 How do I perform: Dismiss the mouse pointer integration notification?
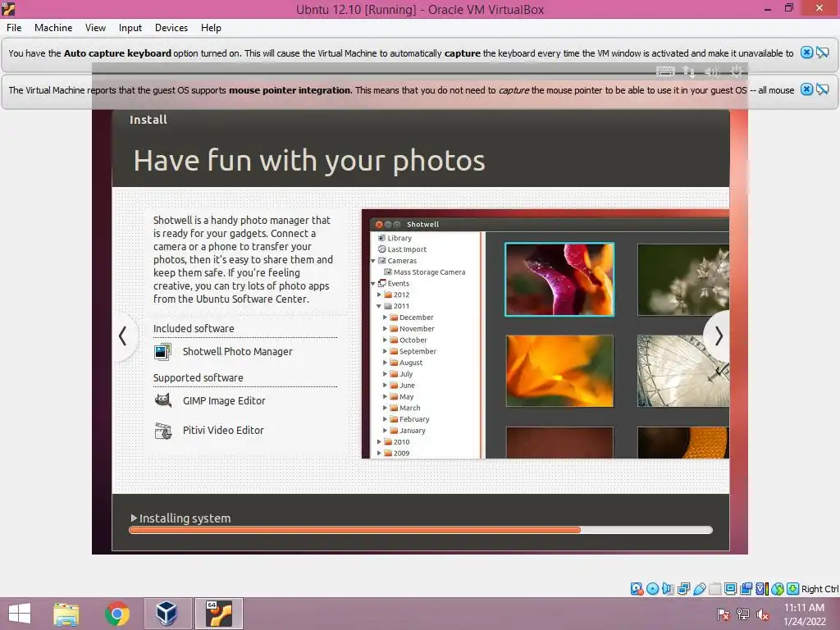(x=806, y=89)
